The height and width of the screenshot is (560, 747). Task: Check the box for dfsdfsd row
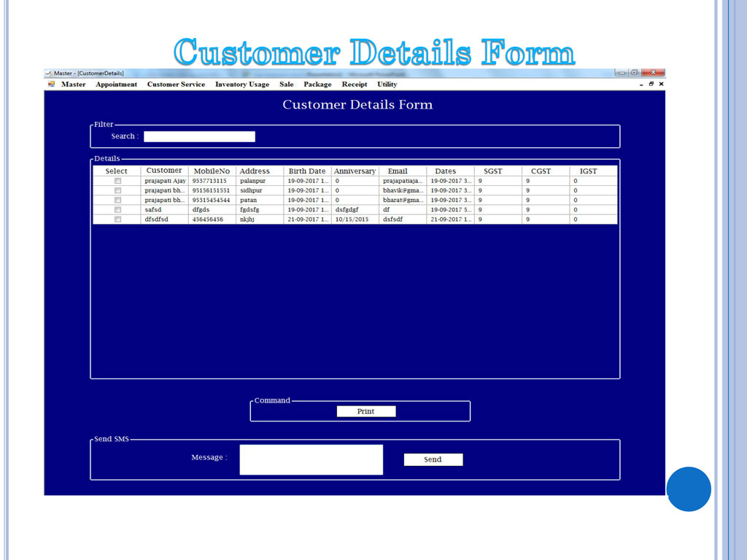click(x=117, y=219)
